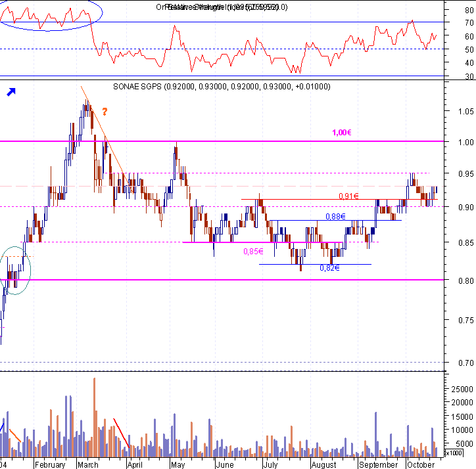Click the RSI axis value 40

tap(469, 63)
